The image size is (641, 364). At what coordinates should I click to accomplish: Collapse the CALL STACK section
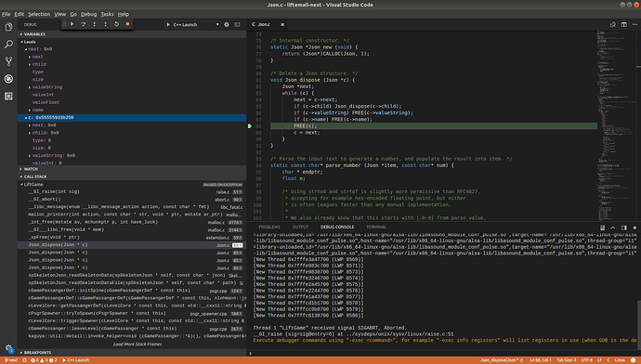pos(132,176)
